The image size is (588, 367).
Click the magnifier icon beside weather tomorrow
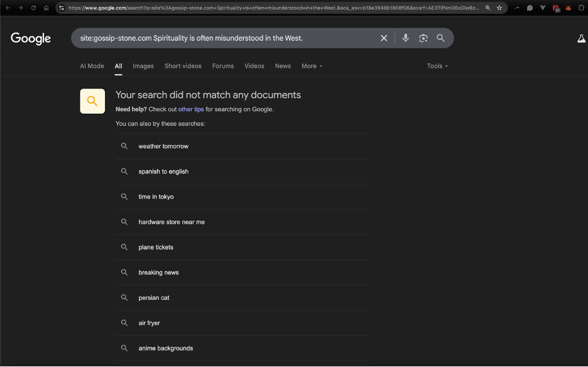124,146
